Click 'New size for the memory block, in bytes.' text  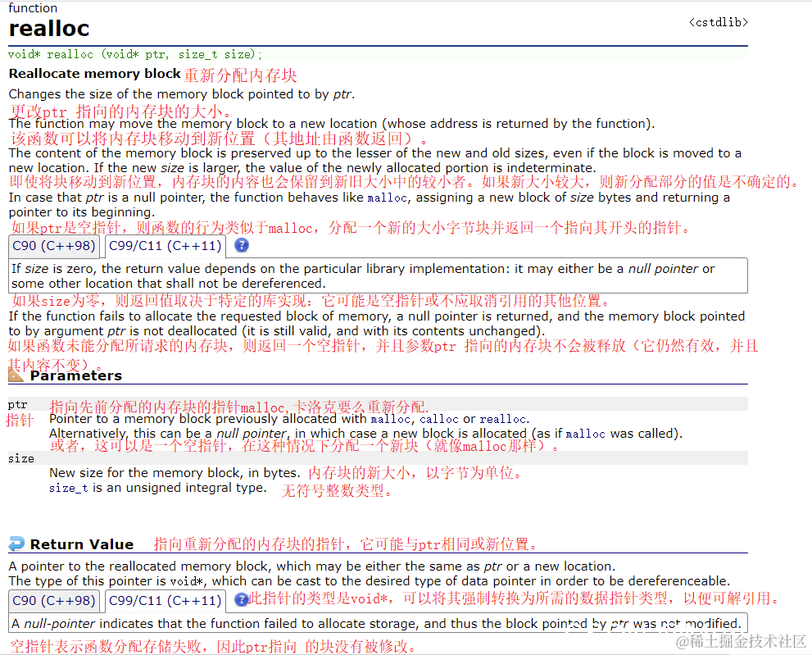click(175, 472)
